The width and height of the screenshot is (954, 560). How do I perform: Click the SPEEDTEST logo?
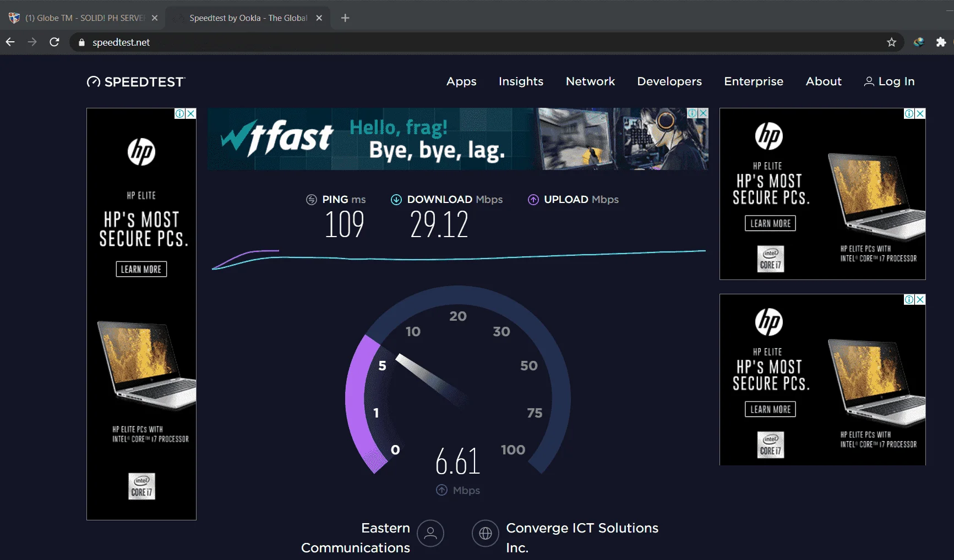136,82
